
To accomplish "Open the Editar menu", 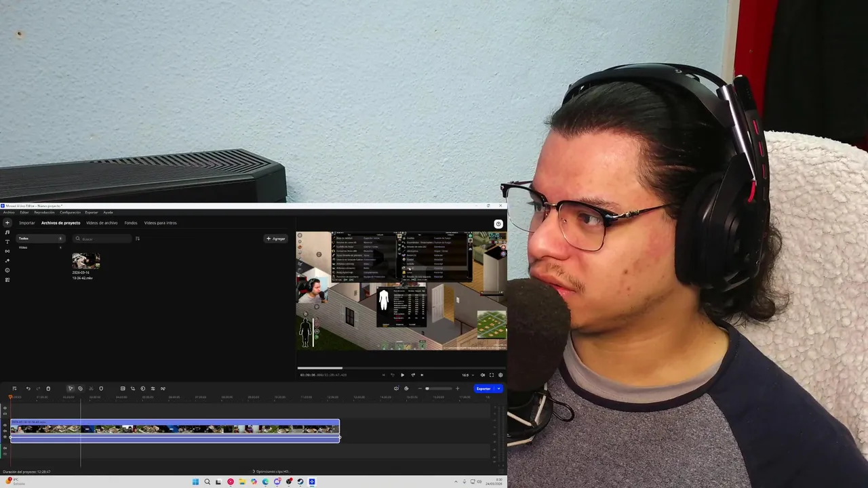I will tap(24, 212).
